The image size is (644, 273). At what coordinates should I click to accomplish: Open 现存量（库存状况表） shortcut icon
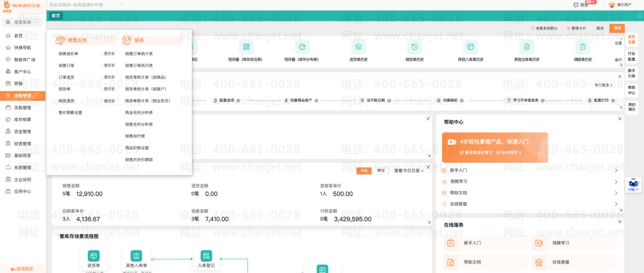[x=246, y=47]
